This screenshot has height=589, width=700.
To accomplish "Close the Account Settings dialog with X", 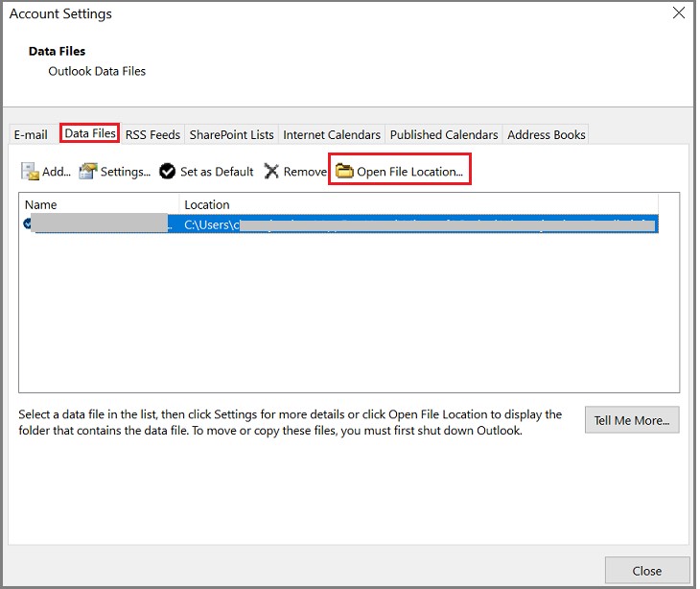I will point(679,12).
